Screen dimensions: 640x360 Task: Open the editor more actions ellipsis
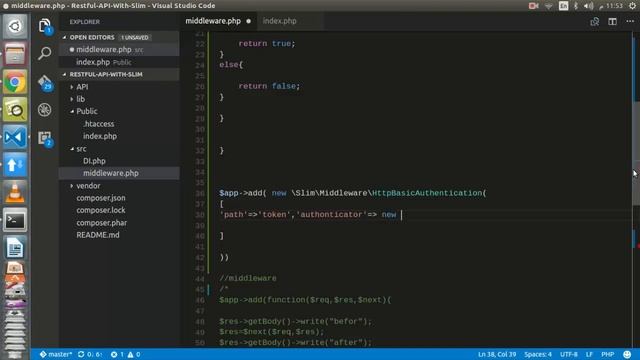click(x=630, y=22)
